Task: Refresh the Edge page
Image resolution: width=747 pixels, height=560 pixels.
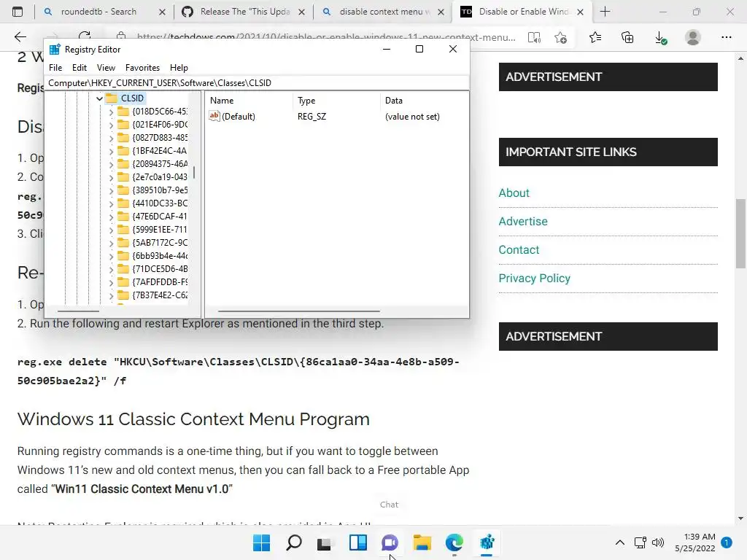Action: (85, 36)
